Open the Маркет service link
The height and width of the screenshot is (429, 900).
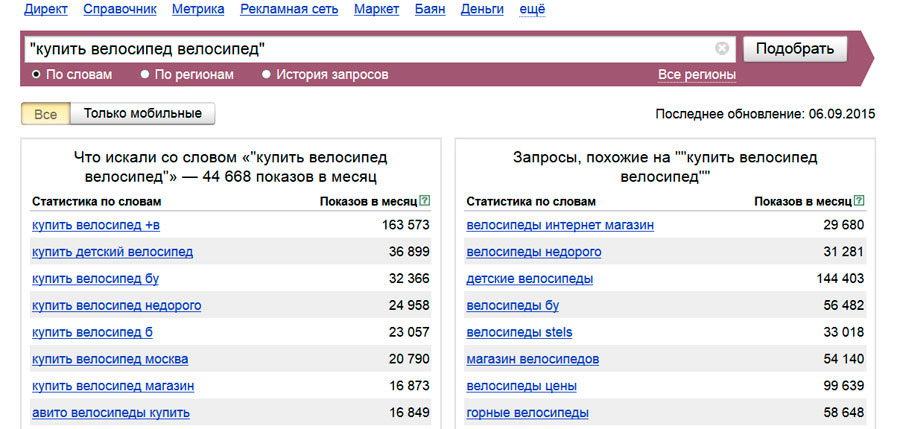tap(377, 9)
